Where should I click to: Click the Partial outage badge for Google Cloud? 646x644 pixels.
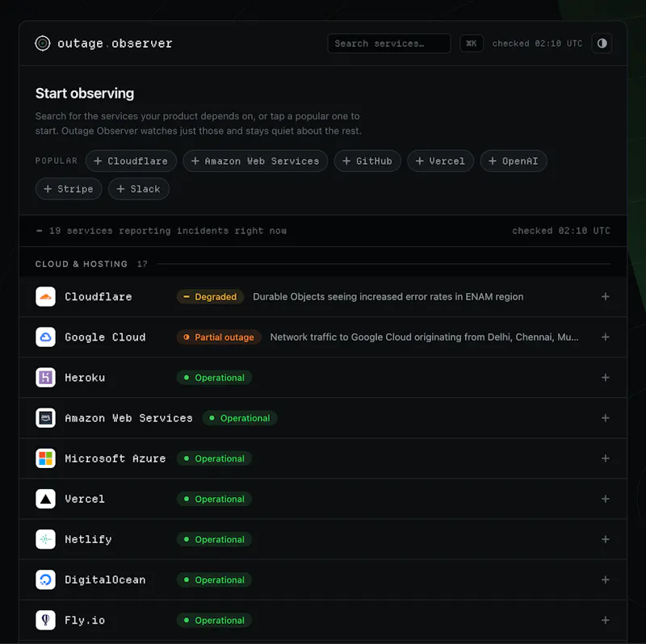pyautogui.click(x=219, y=337)
